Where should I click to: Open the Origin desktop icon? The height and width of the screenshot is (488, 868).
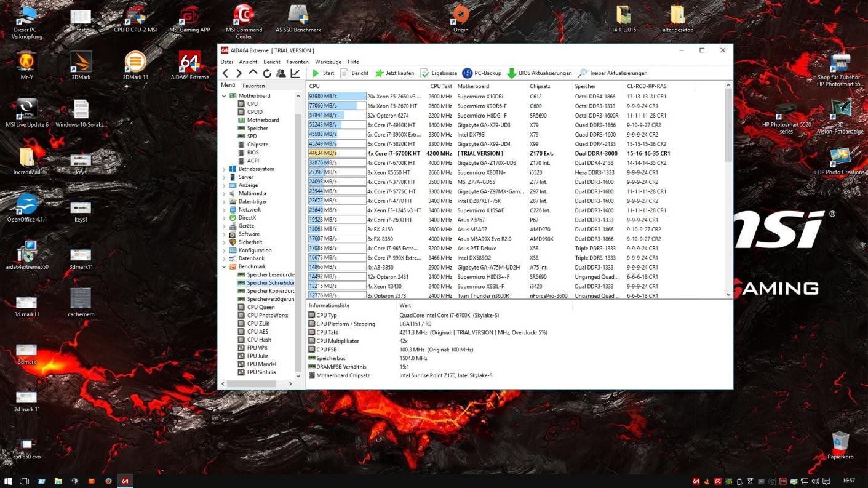(461, 18)
